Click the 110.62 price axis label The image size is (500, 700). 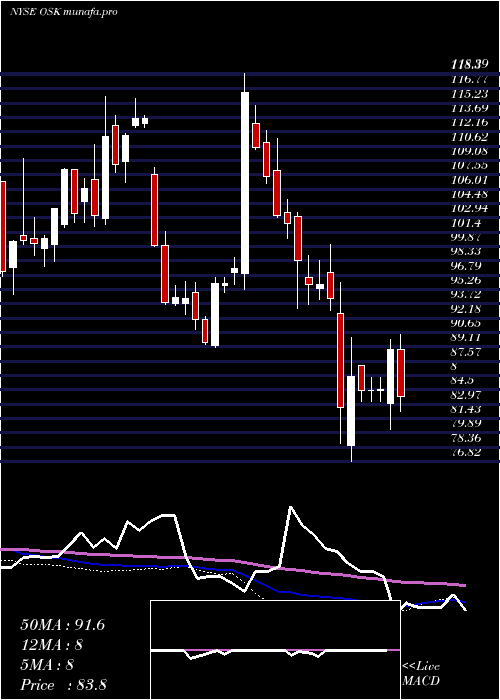(469, 137)
